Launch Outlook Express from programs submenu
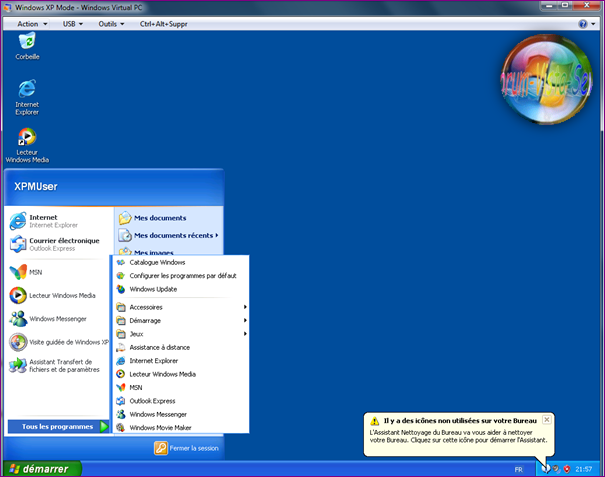605x477 pixels. click(x=181, y=401)
